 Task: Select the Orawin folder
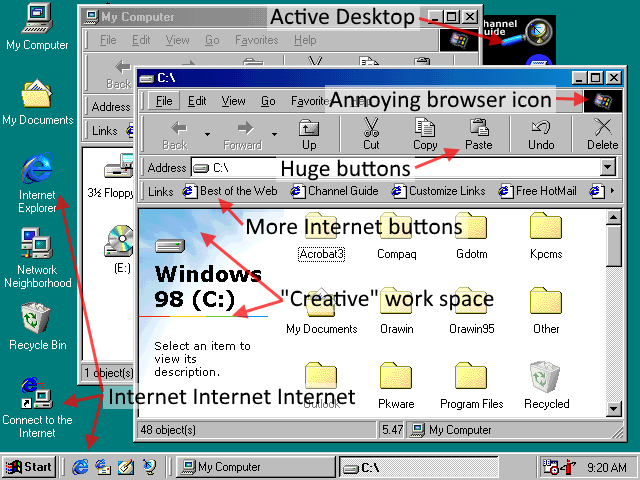pyautogui.click(x=396, y=312)
